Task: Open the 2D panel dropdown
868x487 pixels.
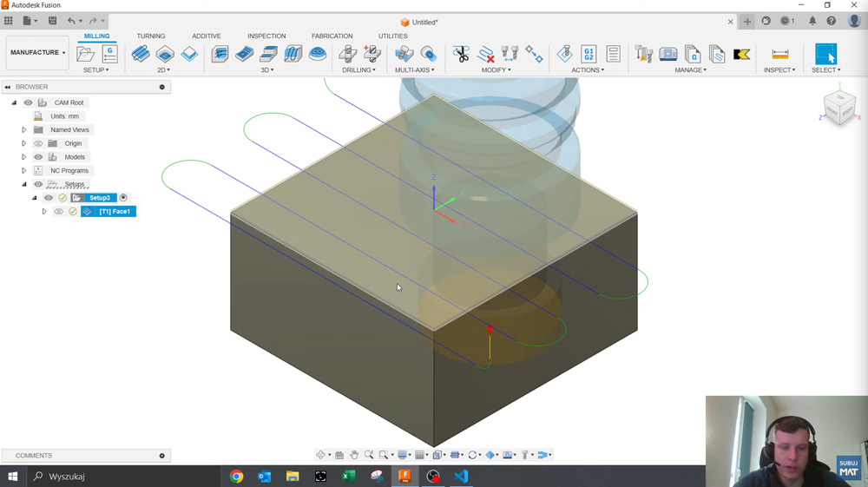Action: coord(163,70)
